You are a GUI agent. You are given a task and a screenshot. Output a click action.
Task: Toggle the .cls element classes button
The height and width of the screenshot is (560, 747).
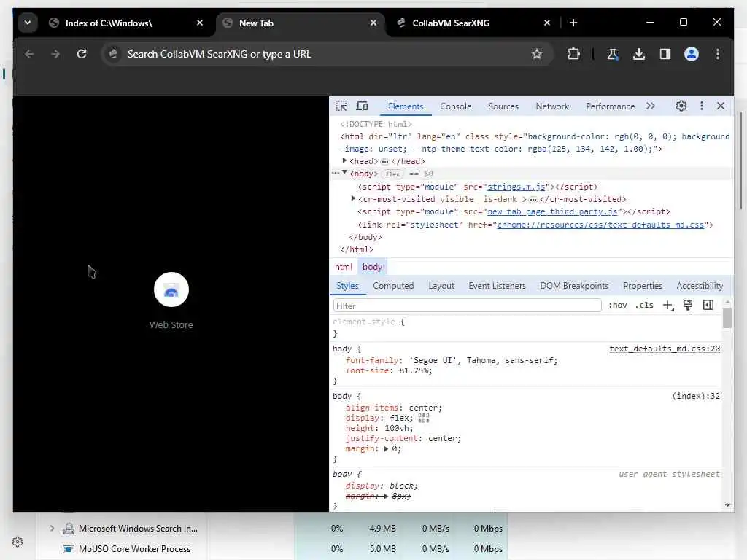[644, 305]
